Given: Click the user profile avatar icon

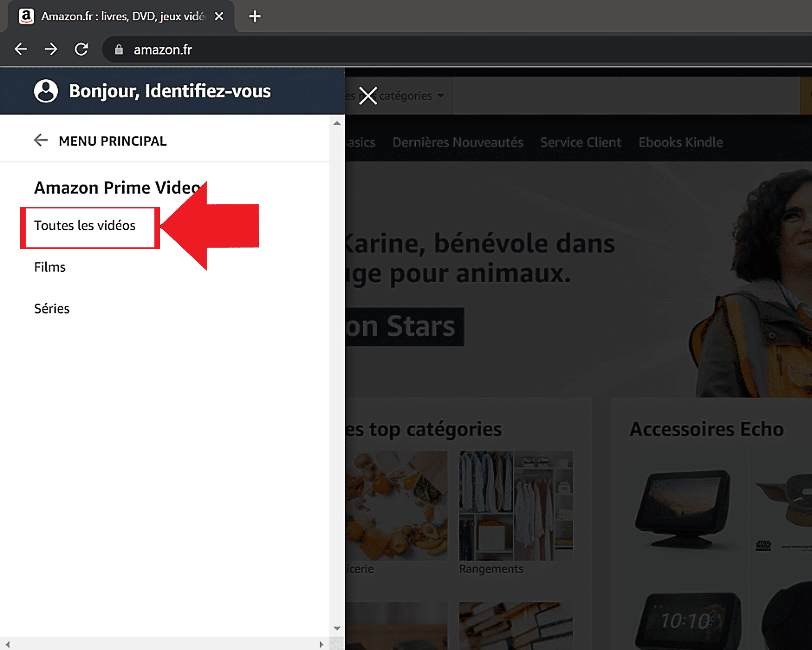Looking at the screenshot, I should (46, 91).
